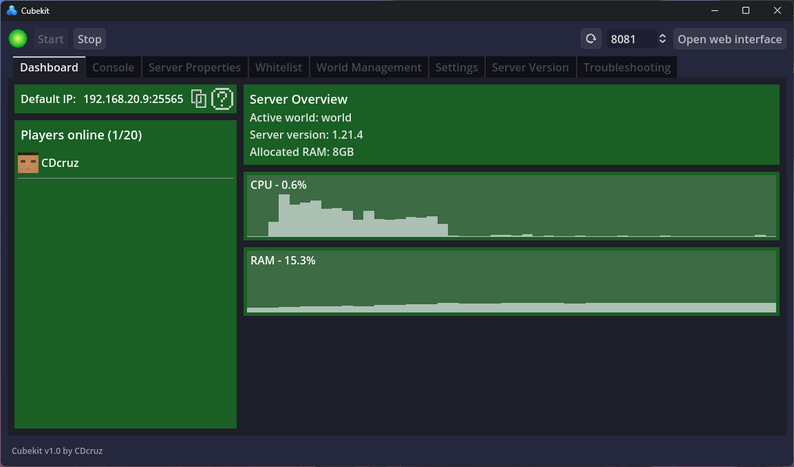The width and height of the screenshot is (794, 467).
Task: Adjust port with the spinner arrows
Action: (662, 39)
